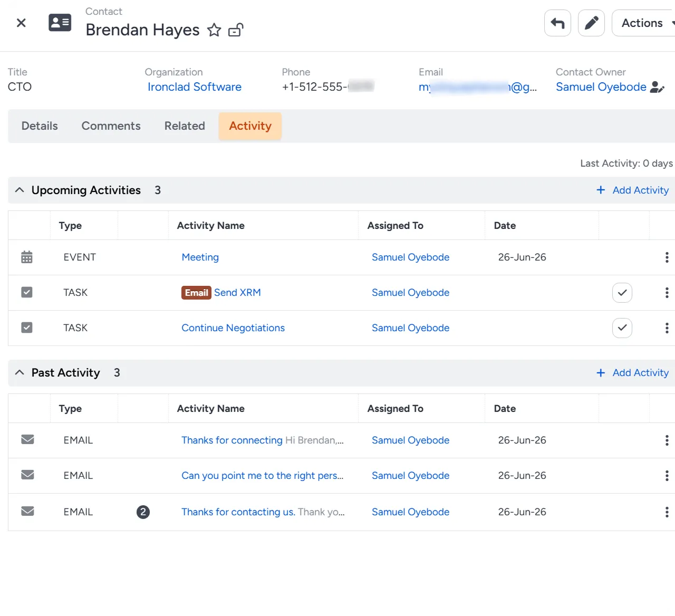This screenshot has height=616, width=675.
Task: Switch to the Comments tab
Action: 111,126
